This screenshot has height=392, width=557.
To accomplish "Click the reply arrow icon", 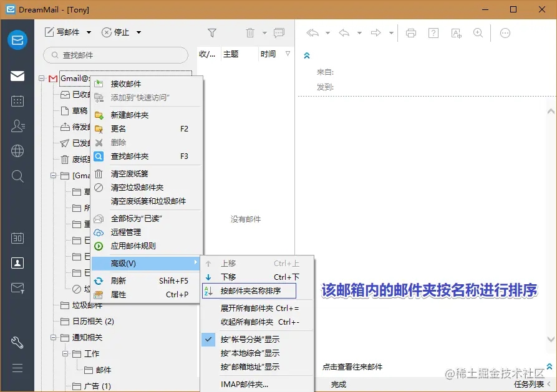I will [x=344, y=33].
